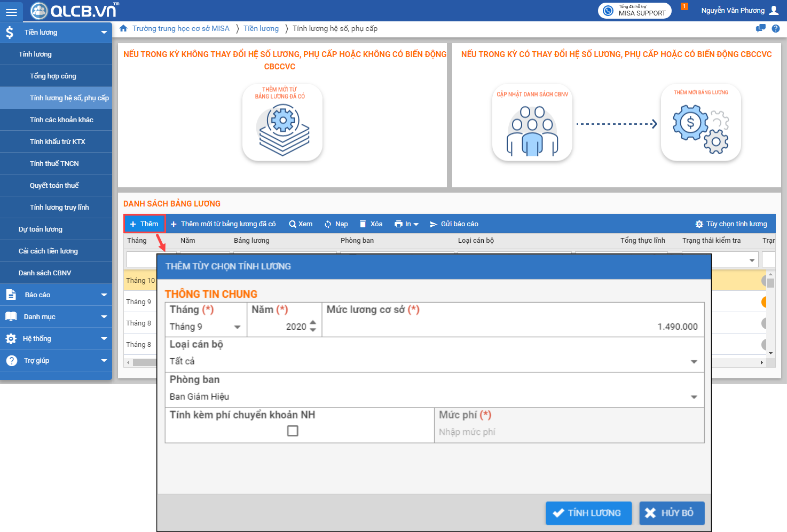This screenshot has height=532, width=787.
Task: Expand the Loại cán bộ dropdown
Action: coord(694,362)
